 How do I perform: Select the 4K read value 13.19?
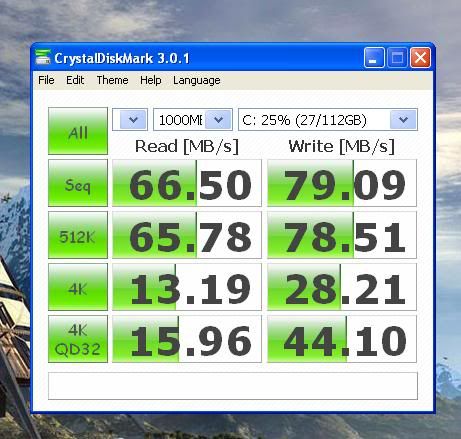[187, 287]
